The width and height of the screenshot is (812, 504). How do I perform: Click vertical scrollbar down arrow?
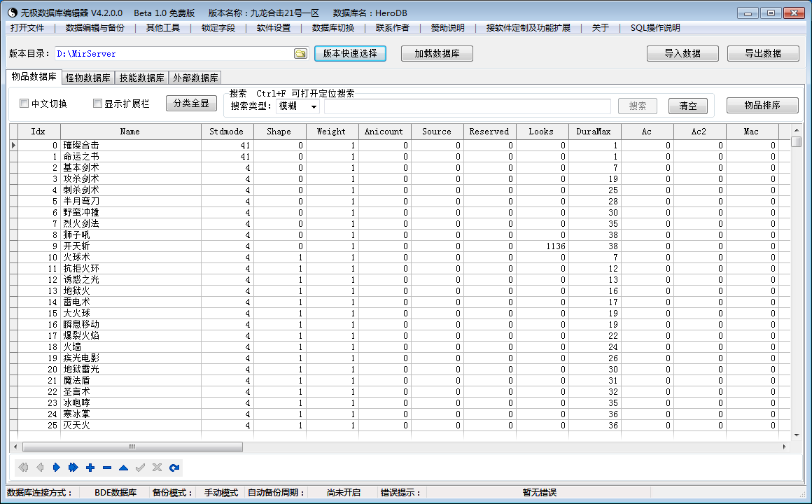pyautogui.click(x=797, y=435)
